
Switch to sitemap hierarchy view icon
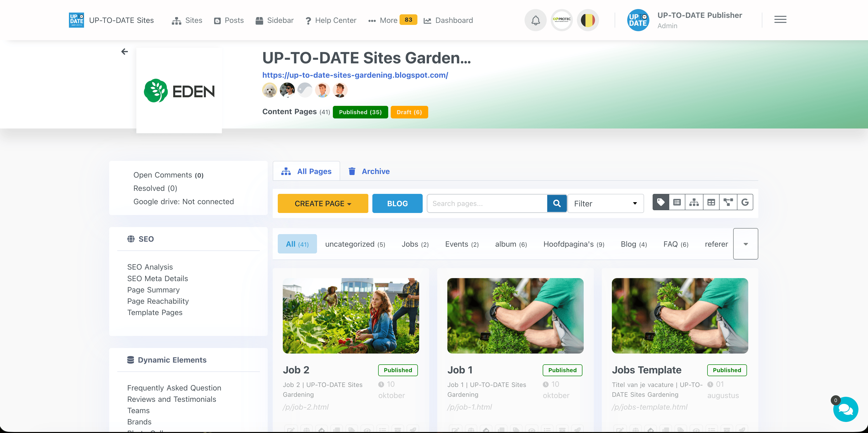click(694, 202)
